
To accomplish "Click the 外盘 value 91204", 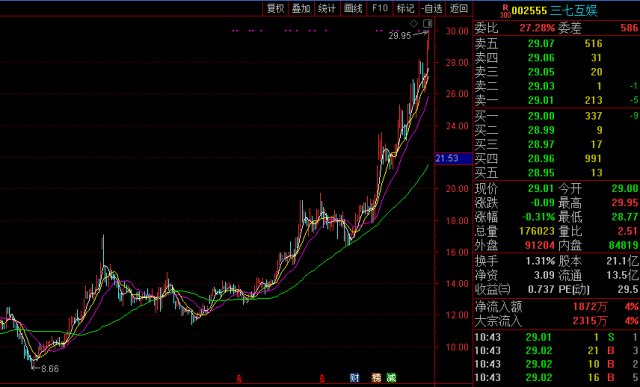I will click(x=540, y=245).
